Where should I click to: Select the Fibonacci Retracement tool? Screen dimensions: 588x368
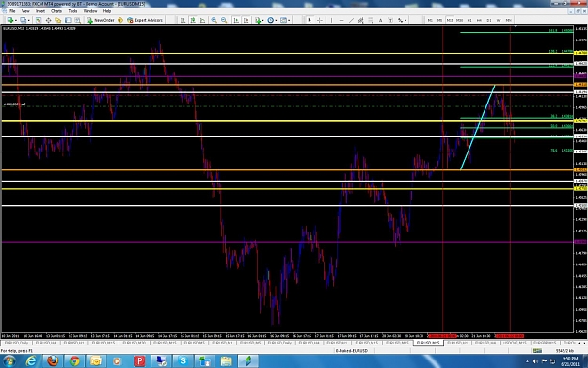point(371,20)
